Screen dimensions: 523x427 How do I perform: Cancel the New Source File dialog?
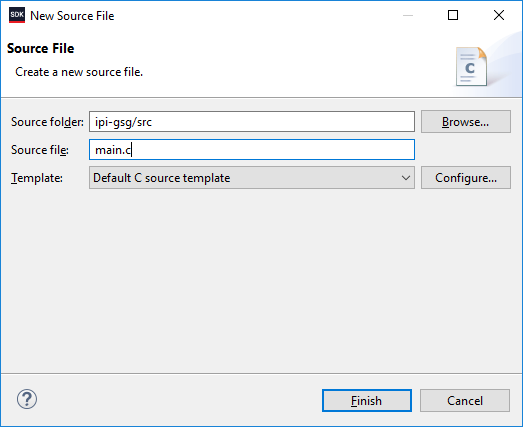465,400
